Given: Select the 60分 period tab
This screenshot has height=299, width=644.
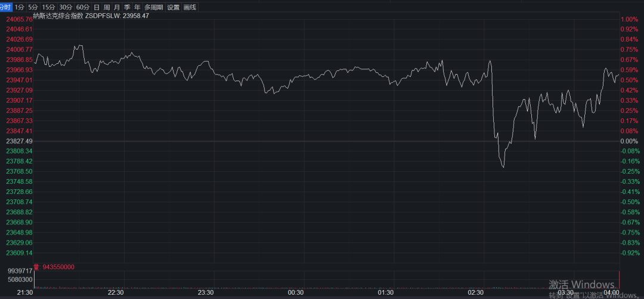Looking at the screenshot, I should tap(82, 7).
